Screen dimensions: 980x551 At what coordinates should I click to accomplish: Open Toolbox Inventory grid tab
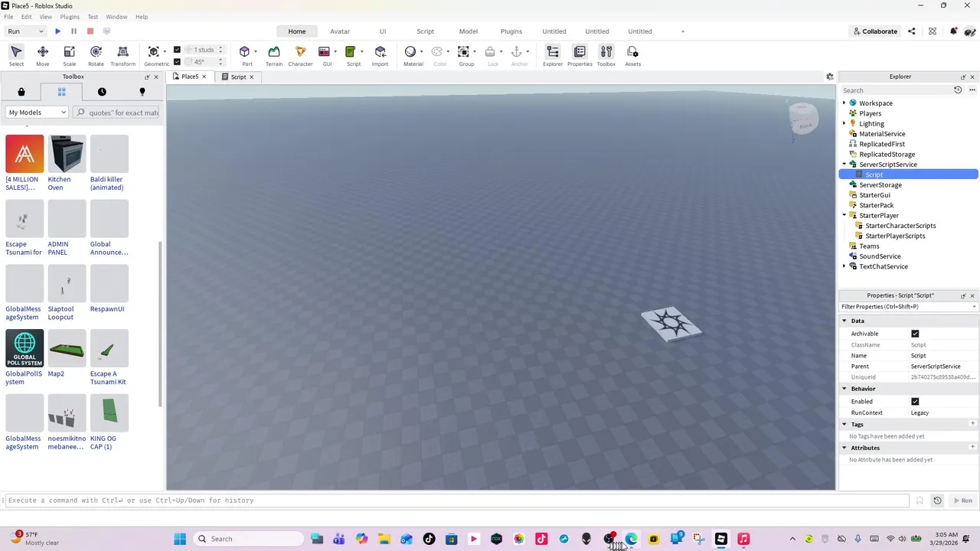61,92
